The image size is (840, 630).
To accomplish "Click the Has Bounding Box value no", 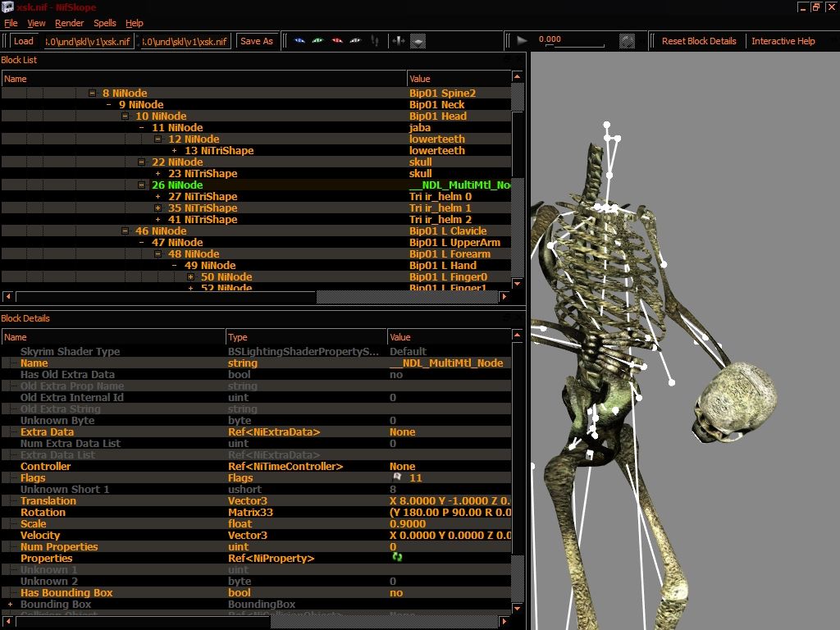I will [x=396, y=592].
